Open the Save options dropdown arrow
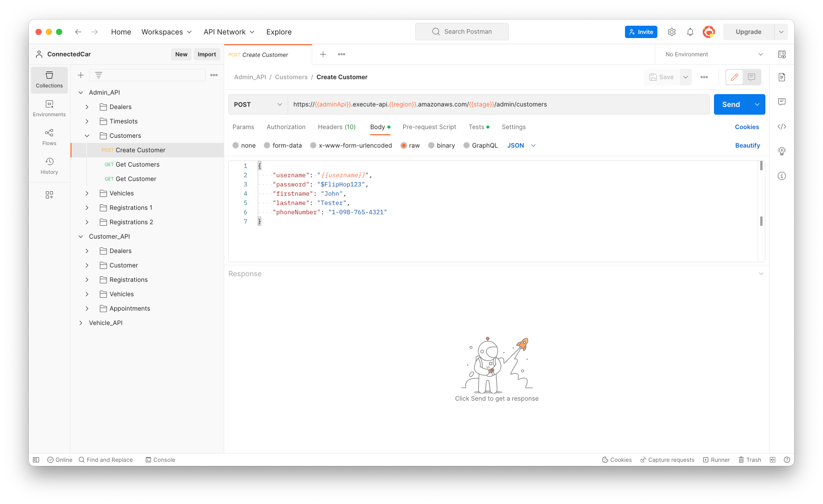The width and height of the screenshot is (823, 504). tap(686, 77)
